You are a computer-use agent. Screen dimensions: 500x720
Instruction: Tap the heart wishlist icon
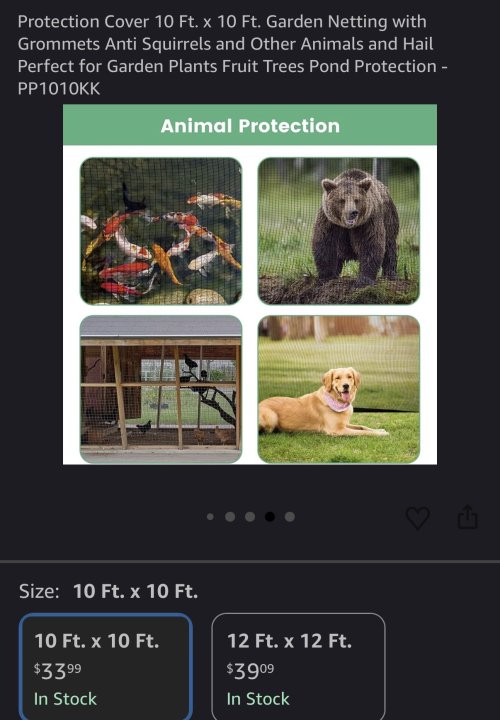pyautogui.click(x=418, y=518)
